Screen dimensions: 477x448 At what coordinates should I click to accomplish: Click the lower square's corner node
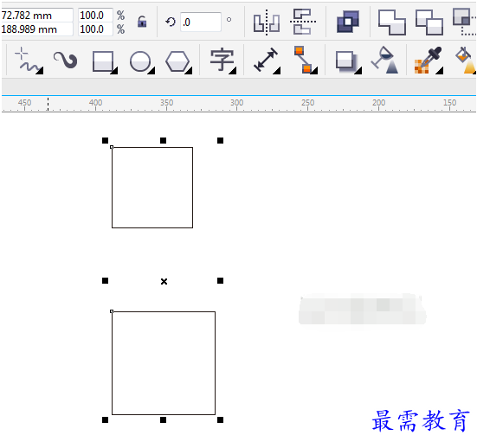click(112, 311)
